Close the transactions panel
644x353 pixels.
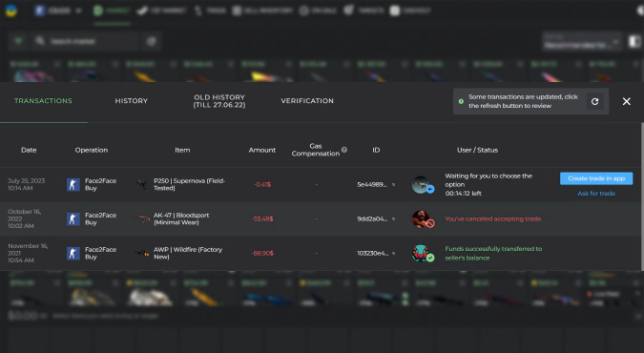pyautogui.click(x=626, y=101)
